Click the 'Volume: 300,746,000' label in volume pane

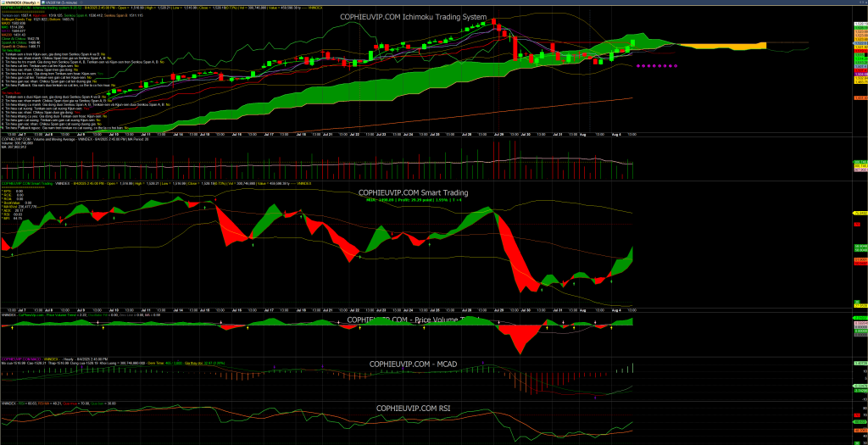click(x=17, y=143)
